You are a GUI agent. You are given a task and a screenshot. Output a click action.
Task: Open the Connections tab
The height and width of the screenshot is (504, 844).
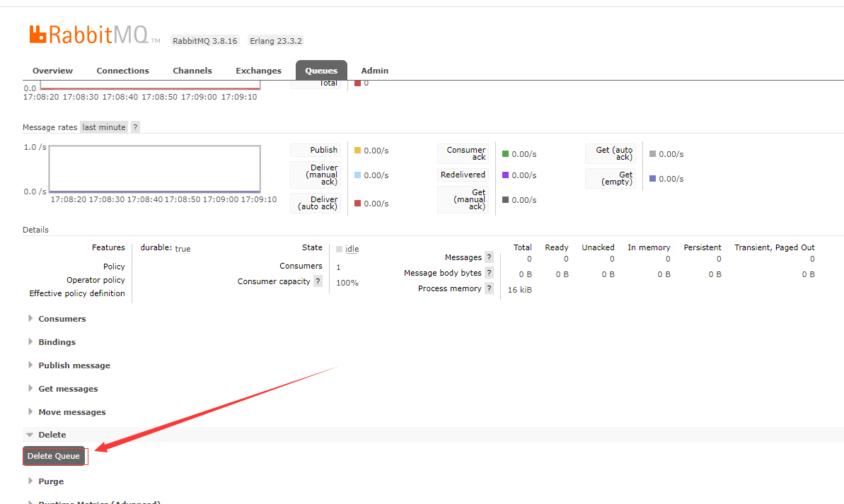click(122, 71)
